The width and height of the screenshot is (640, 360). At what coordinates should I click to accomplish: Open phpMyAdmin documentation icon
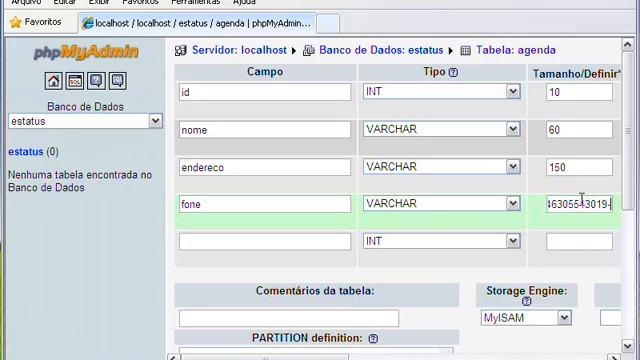(x=96, y=81)
